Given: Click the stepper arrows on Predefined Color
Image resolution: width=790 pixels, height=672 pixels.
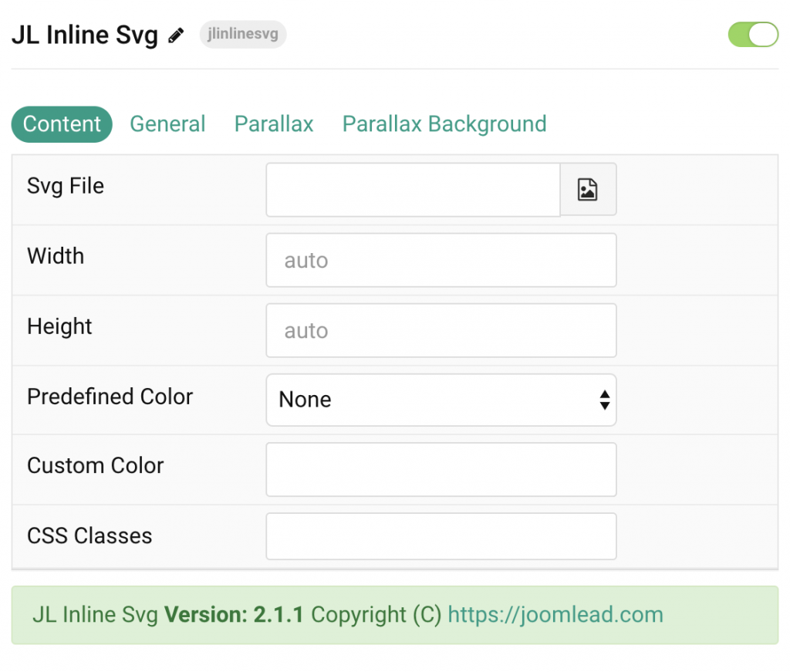Looking at the screenshot, I should tap(604, 399).
